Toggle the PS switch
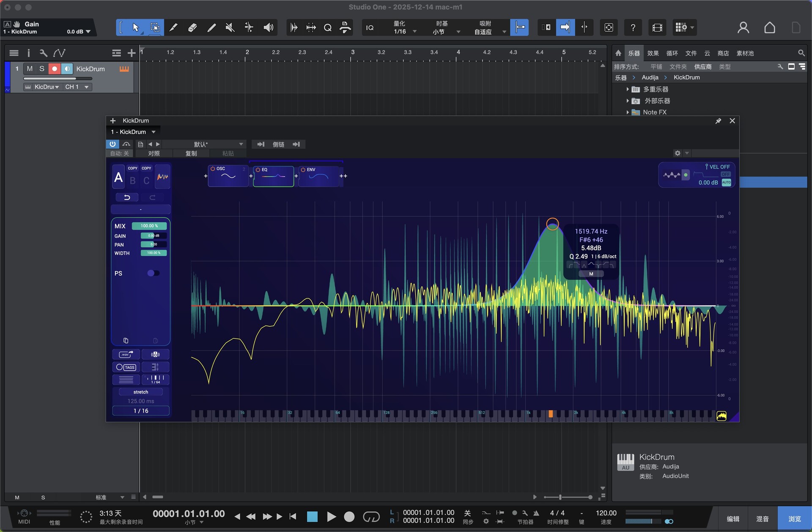812x532 pixels. coord(153,273)
